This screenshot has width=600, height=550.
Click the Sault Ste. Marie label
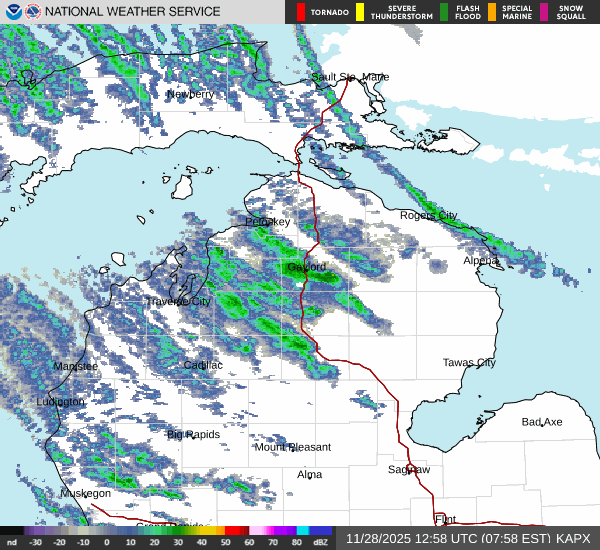pos(349,77)
